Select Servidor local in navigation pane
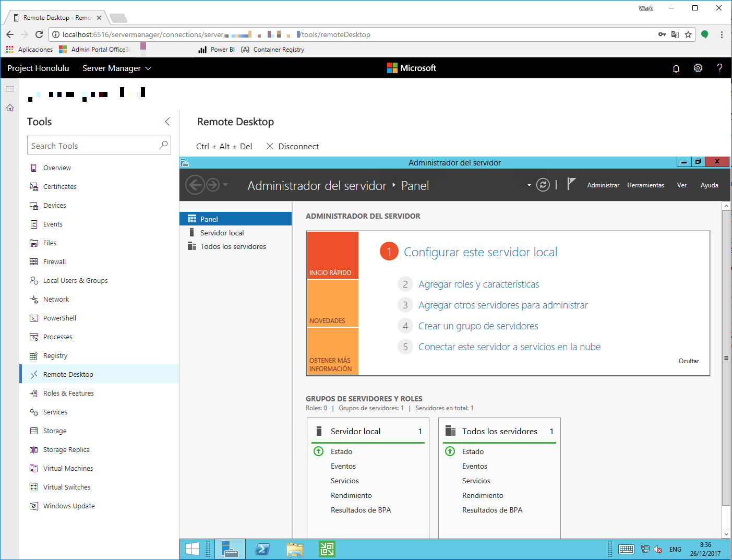This screenshot has height=560, width=732. pos(235,233)
